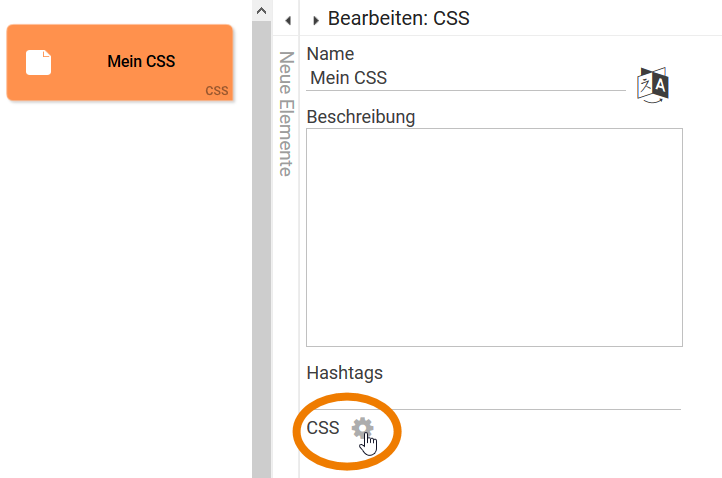Open the Neue Elemente side tab
Viewport: 722px width, 478px height.
tap(285, 113)
